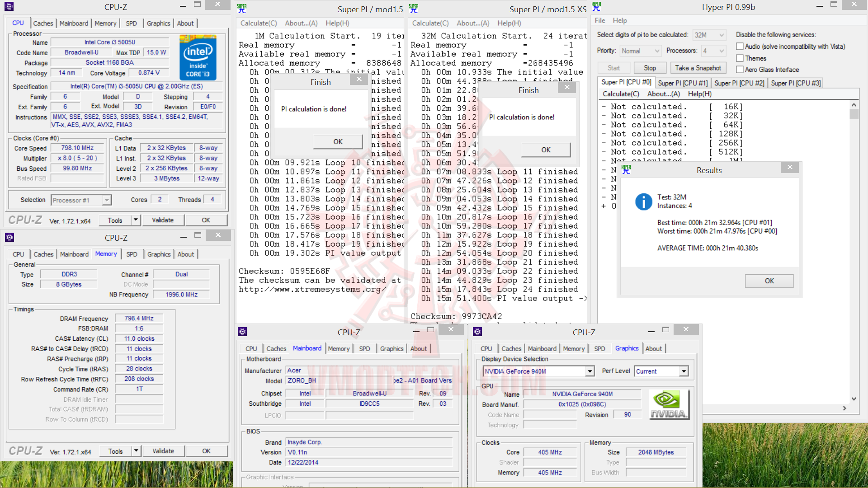Viewport: 868px width, 488px height.
Task: Open NVIDIA GeForce 940M device dropdown
Action: click(590, 371)
